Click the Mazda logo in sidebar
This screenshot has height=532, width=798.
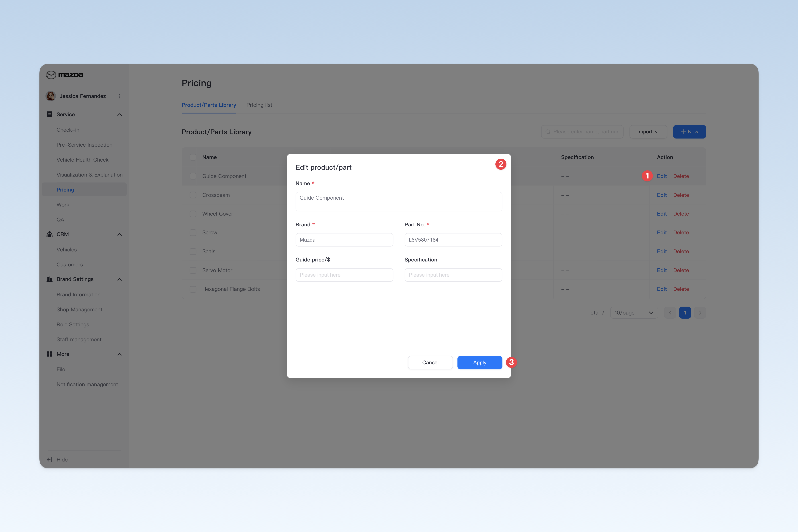coord(64,75)
